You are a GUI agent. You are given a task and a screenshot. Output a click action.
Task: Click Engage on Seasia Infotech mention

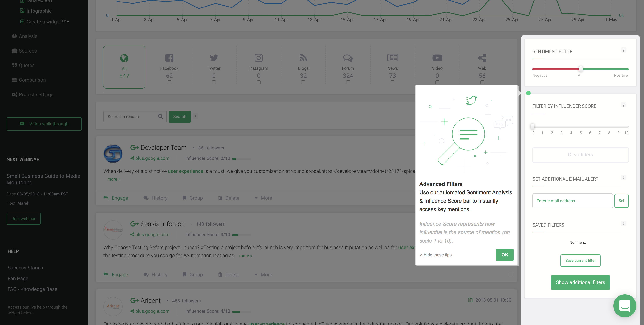(x=116, y=274)
